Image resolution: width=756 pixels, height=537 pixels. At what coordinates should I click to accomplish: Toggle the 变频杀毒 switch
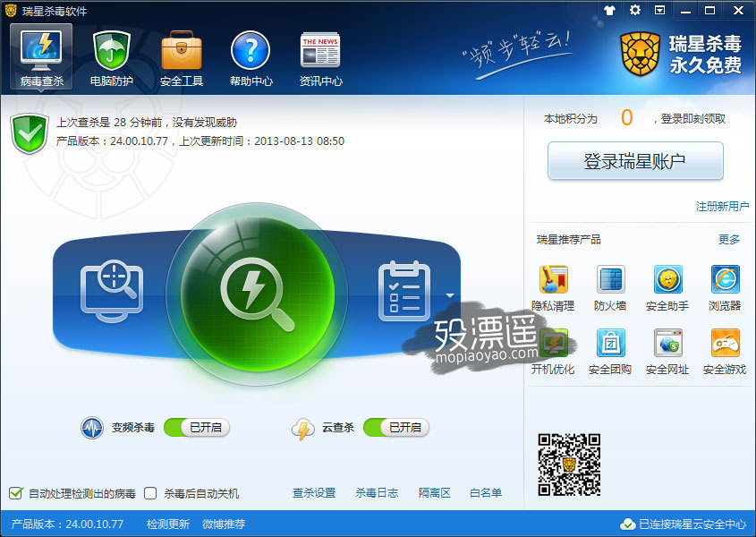[197, 428]
